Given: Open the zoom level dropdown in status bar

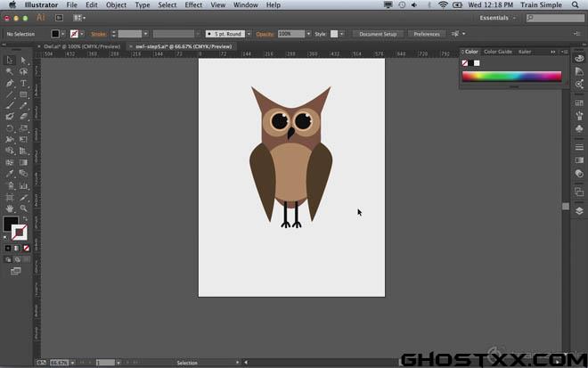Looking at the screenshot, I should 72,363.
